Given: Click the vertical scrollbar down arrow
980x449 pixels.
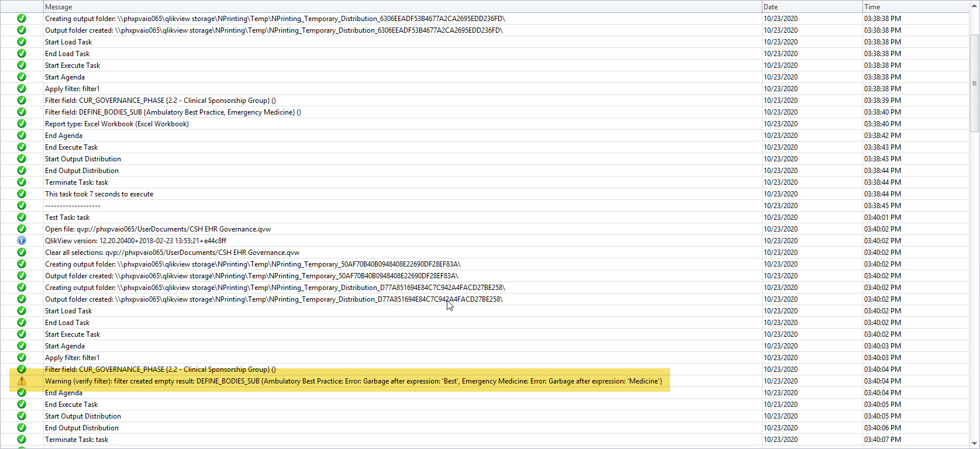Looking at the screenshot, I should [x=974, y=444].
